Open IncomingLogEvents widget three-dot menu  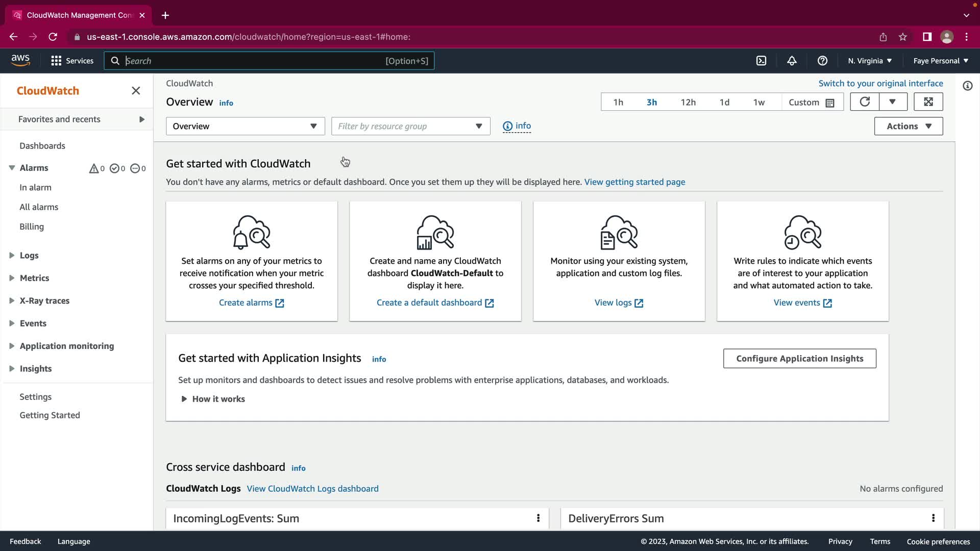(x=538, y=518)
